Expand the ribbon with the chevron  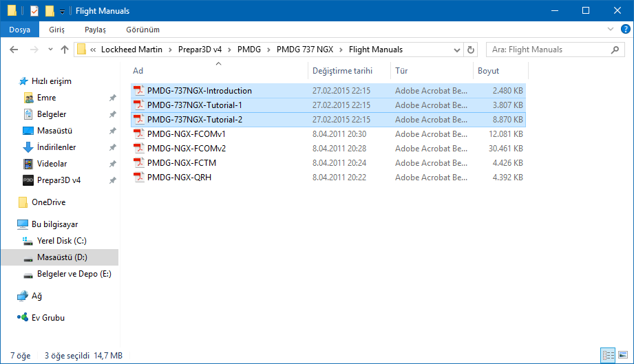pos(611,29)
